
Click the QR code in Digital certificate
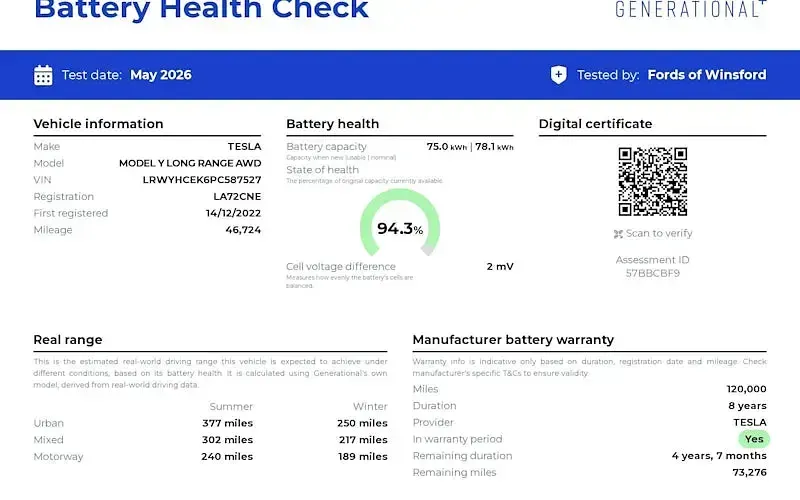coord(653,182)
